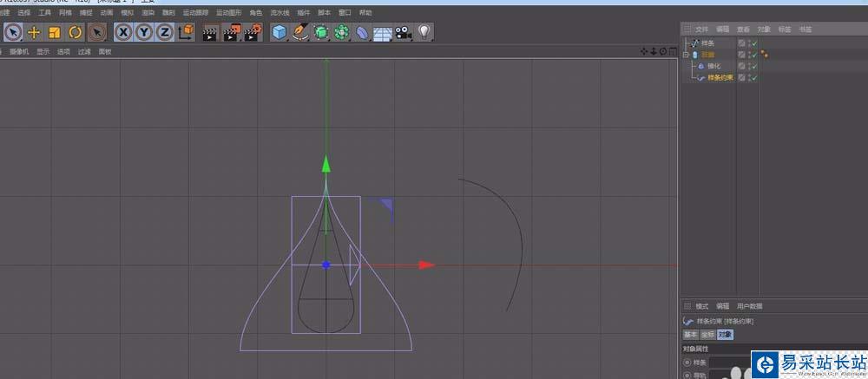Open the 角色 menu
868x379 pixels.
coord(256,12)
